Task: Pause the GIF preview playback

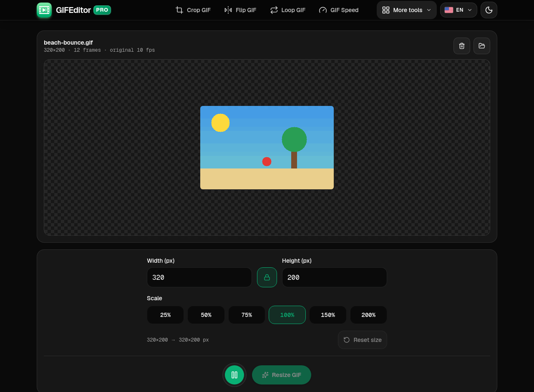Action: [234, 375]
